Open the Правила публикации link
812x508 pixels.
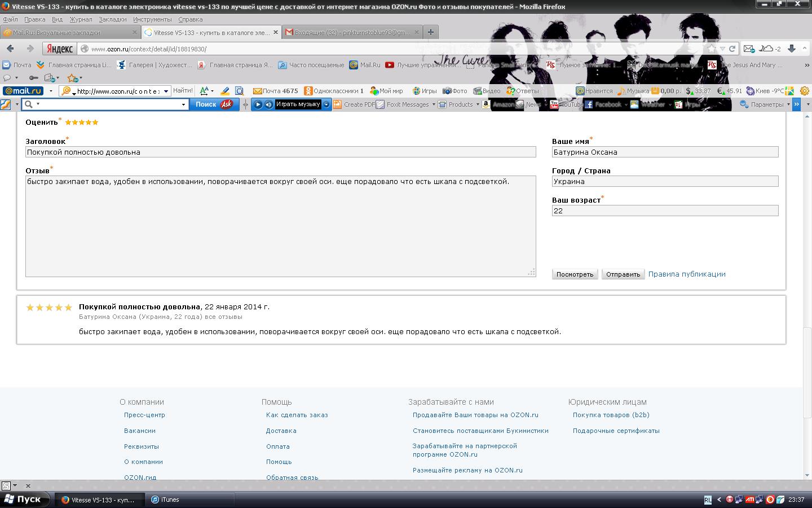687,274
